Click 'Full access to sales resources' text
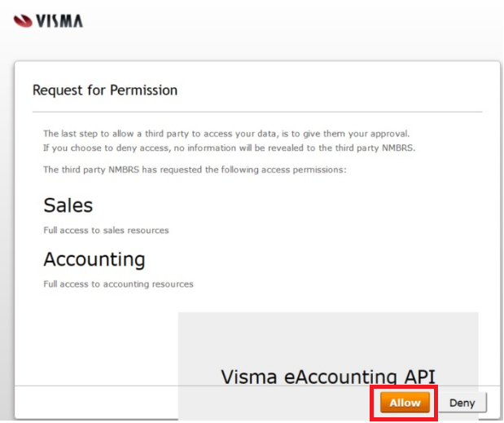Image resolution: width=504 pixels, height=423 pixels. pyautogui.click(x=106, y=231)
